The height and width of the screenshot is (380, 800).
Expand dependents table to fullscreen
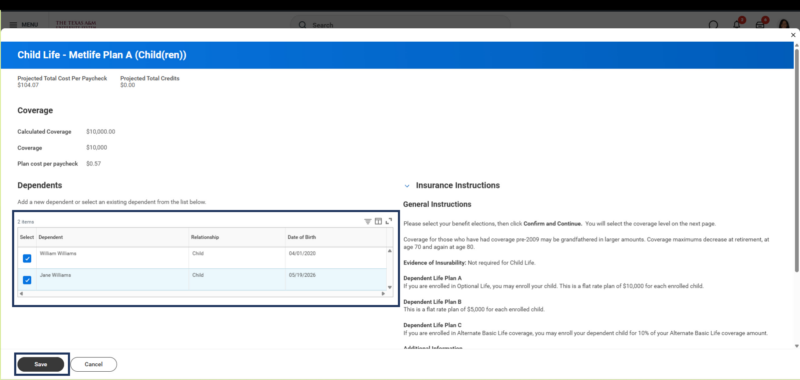(x=389, y=221)
